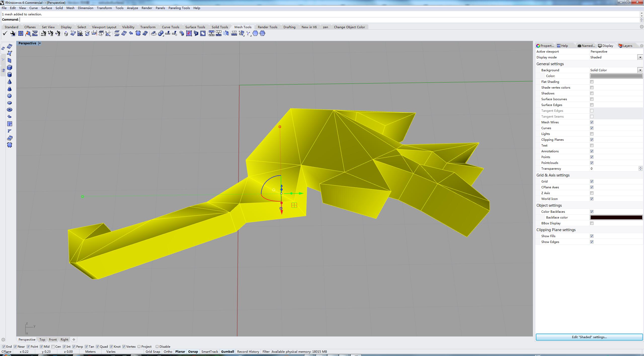Screen dimensions: 644x356
Task: Select the mesh torus tool
Action: [x=10, y=110]
